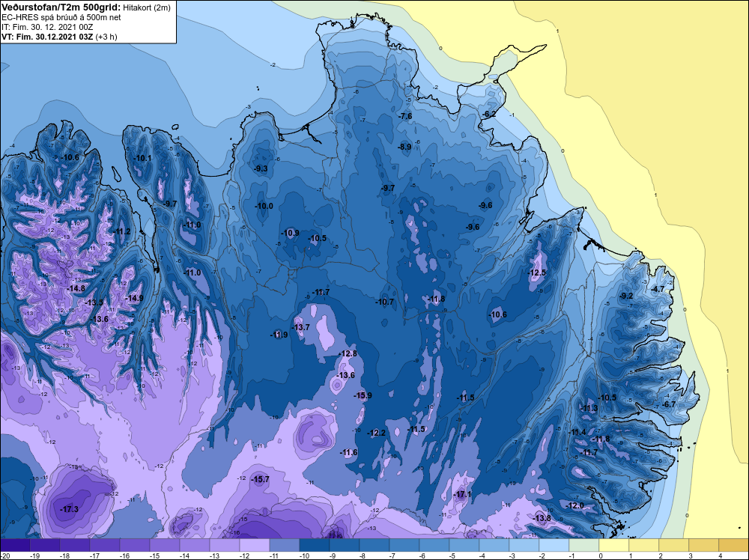
Task: Click the -12.8 temperature value
Action: 348,353
